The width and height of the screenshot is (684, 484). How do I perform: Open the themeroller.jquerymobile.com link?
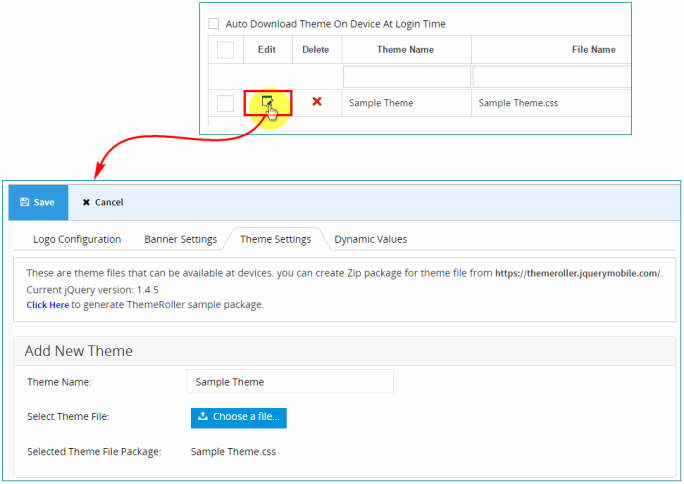[x=578, y=273]
